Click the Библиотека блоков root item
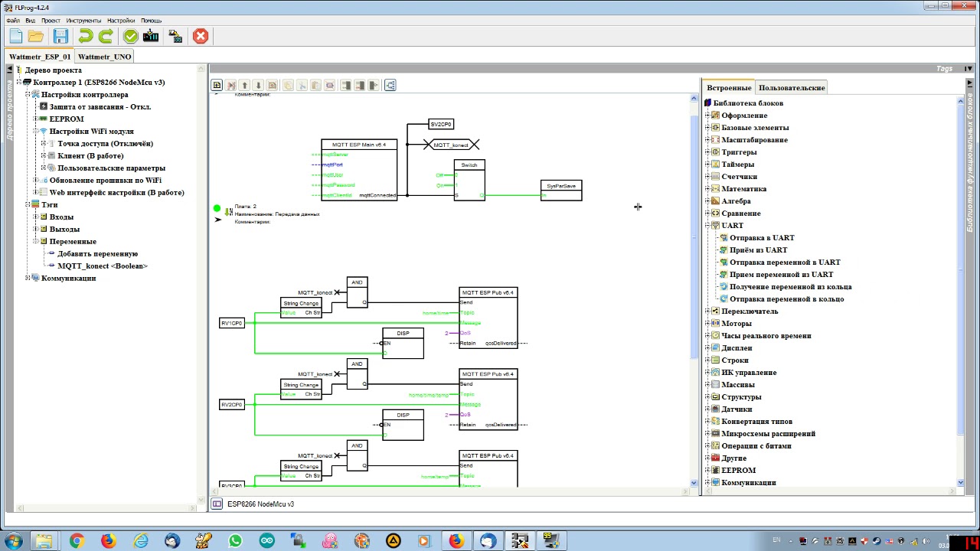Screen dimensions: 980x551 point(747,103)
